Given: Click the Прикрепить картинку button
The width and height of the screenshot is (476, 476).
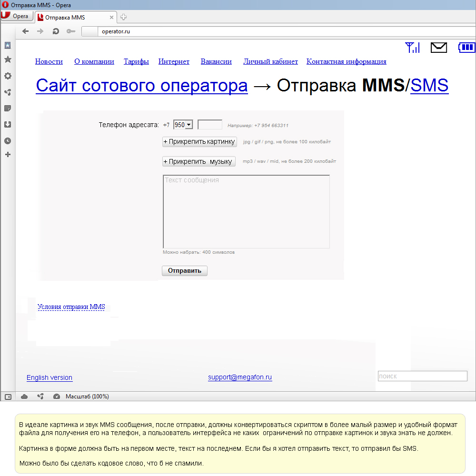Looking at the screenshot, I should point(199,141).
